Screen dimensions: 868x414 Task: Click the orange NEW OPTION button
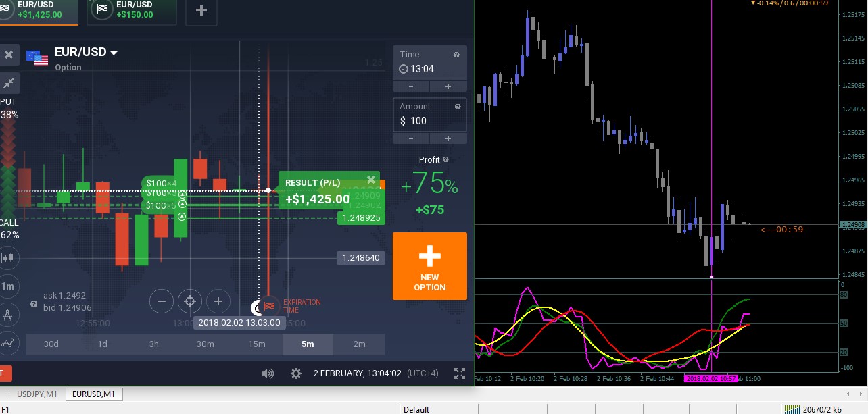pos(429,266)
